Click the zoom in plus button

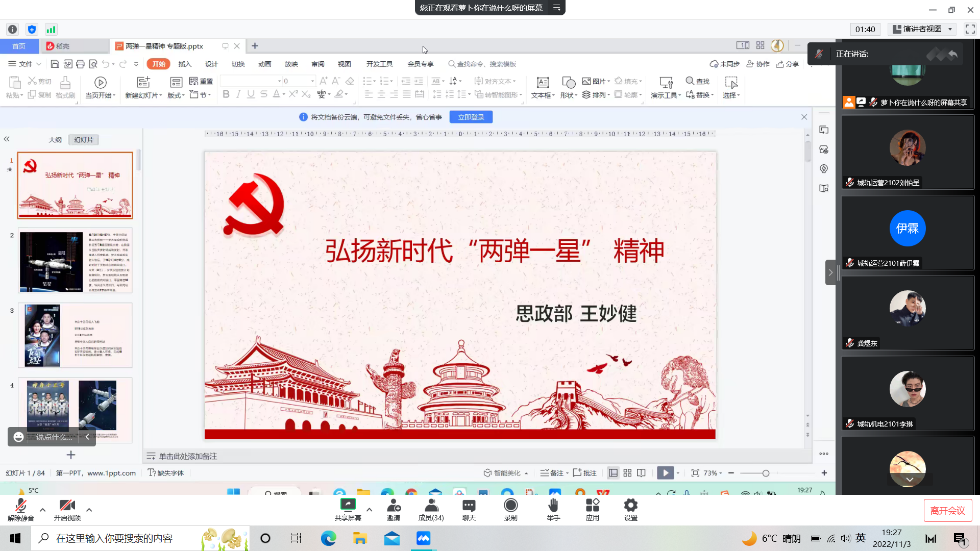click(824, 473)
